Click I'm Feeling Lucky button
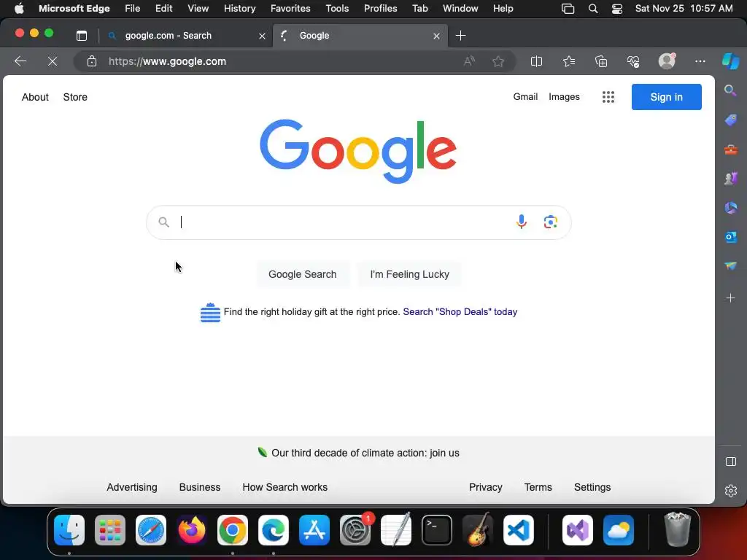747x560 pixels. click(410, 274)
